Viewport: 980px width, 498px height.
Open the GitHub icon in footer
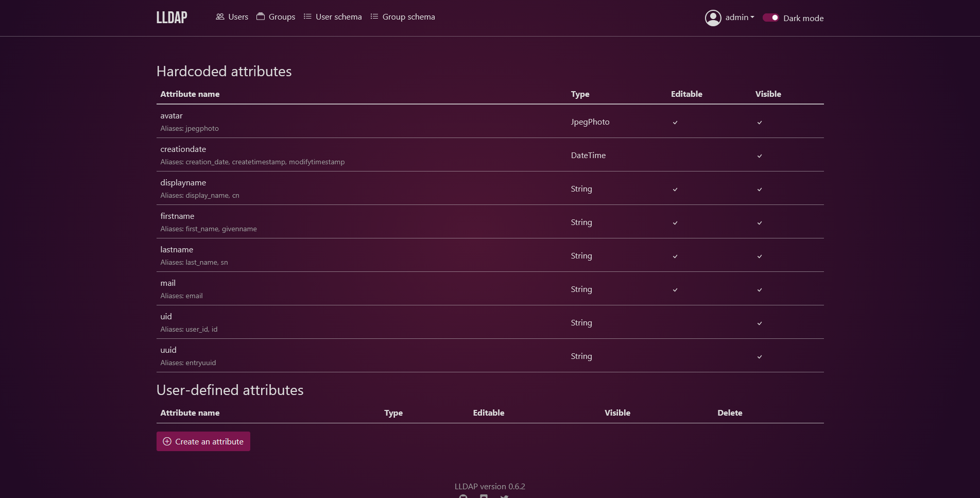[x=463, y=496]
